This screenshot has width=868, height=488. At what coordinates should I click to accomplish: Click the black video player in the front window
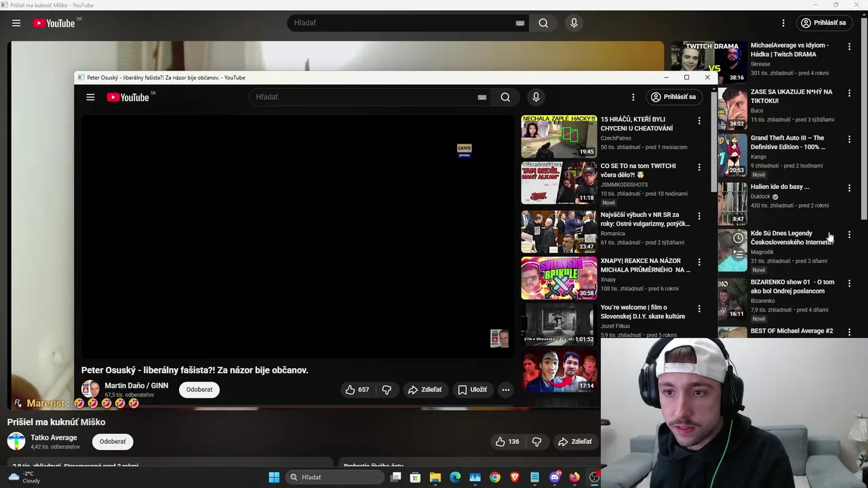coord(298,237)
